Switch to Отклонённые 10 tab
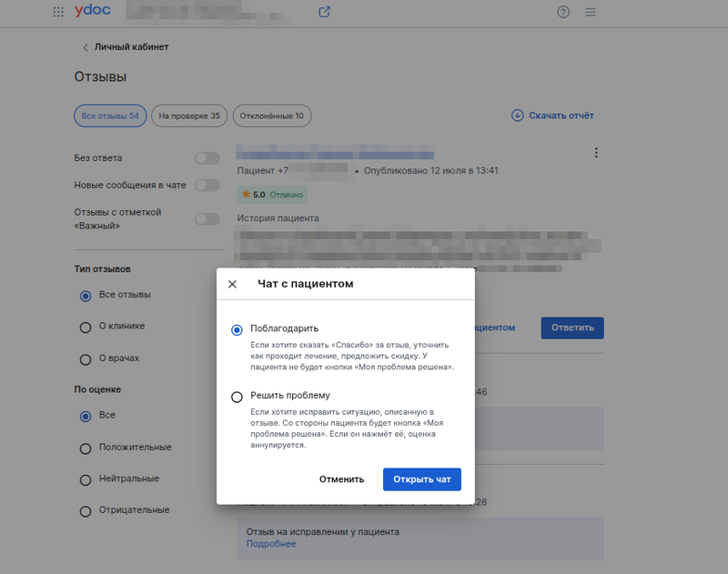This screenshot has height=574, width=728. tap(271, 116)
